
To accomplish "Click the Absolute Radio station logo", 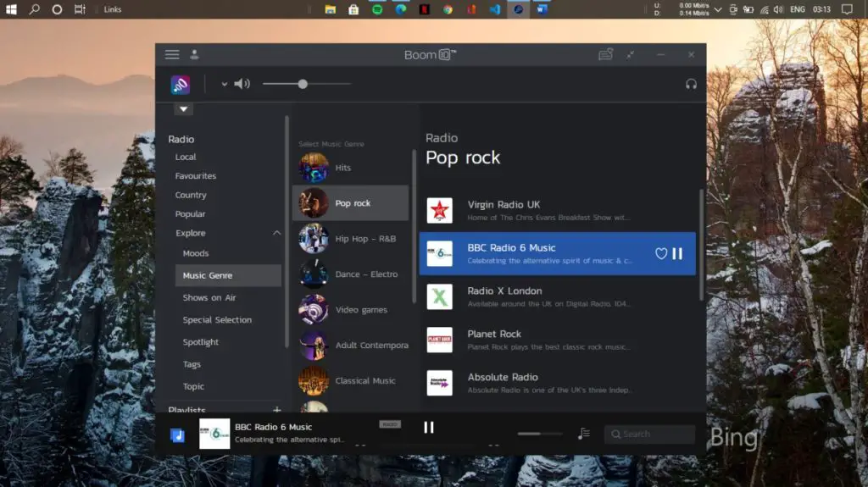I will (x=440, y=383).
